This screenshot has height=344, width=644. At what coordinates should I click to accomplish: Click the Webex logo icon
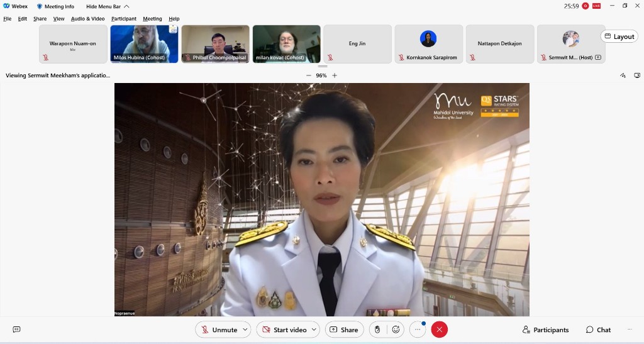(6, 6)
